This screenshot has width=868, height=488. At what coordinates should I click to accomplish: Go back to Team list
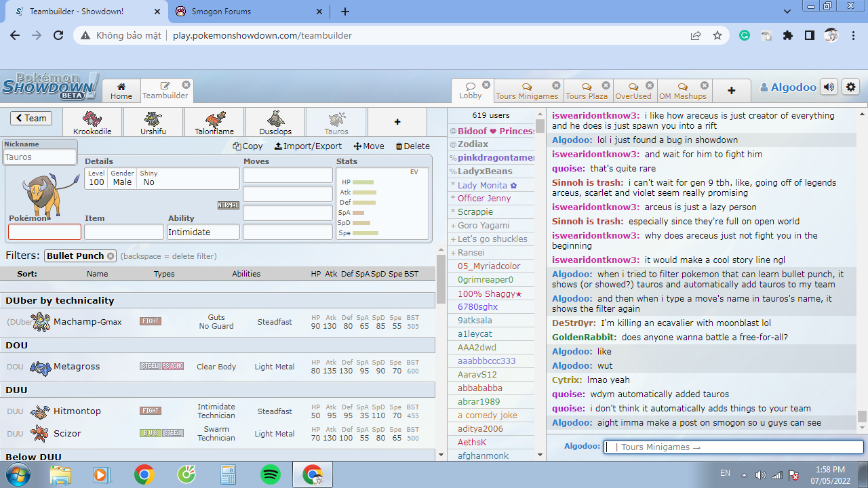(x=31, y=118)
